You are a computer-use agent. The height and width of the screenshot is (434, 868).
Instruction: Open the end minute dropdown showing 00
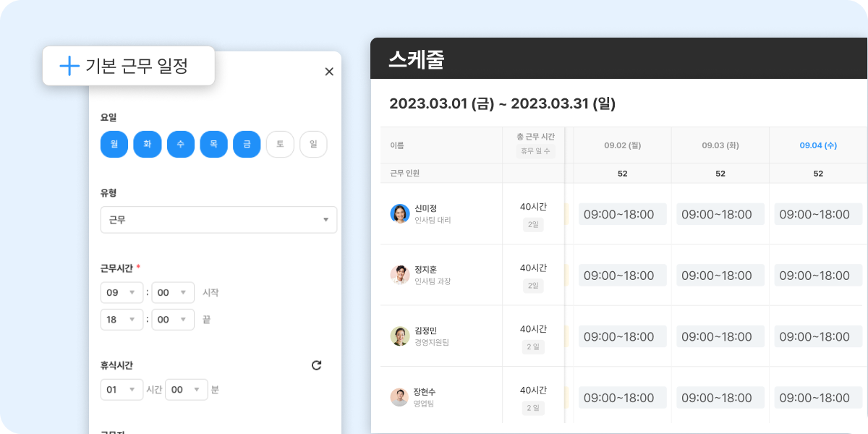[x=173, y=318]
